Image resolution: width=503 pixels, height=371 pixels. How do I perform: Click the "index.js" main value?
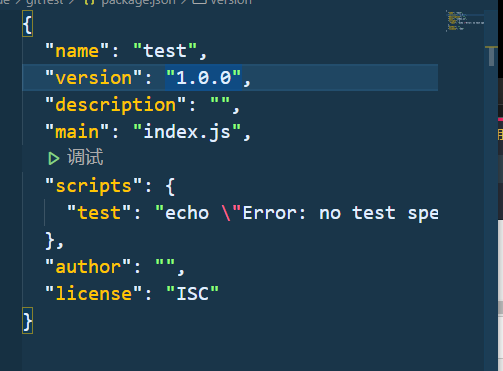[x=187, y=132]
